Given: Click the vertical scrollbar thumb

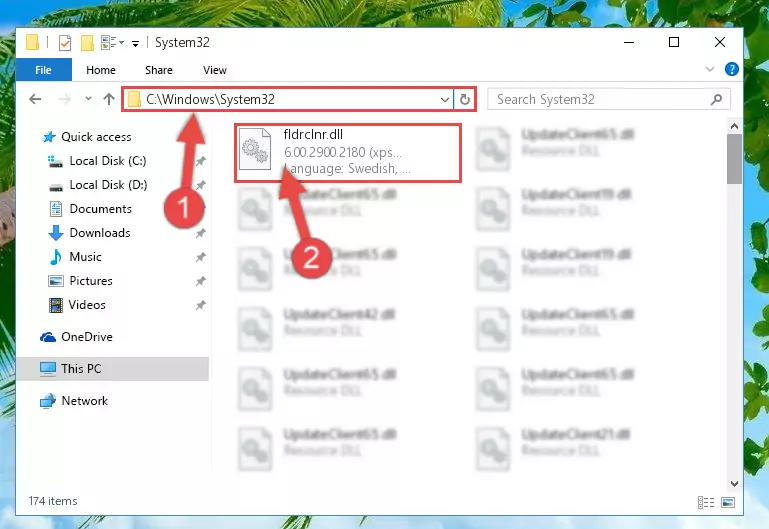Looking at the screenshot, I should point(734,159).
